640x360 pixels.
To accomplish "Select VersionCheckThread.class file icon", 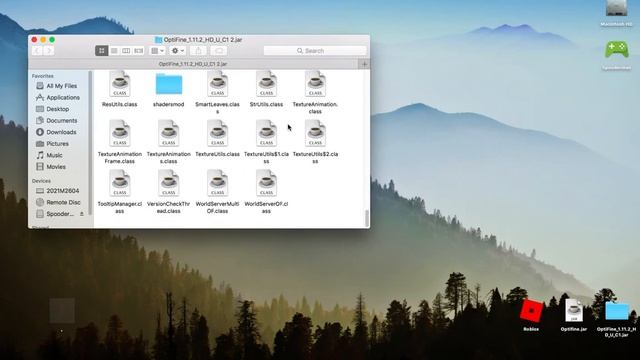I will 169,183.
